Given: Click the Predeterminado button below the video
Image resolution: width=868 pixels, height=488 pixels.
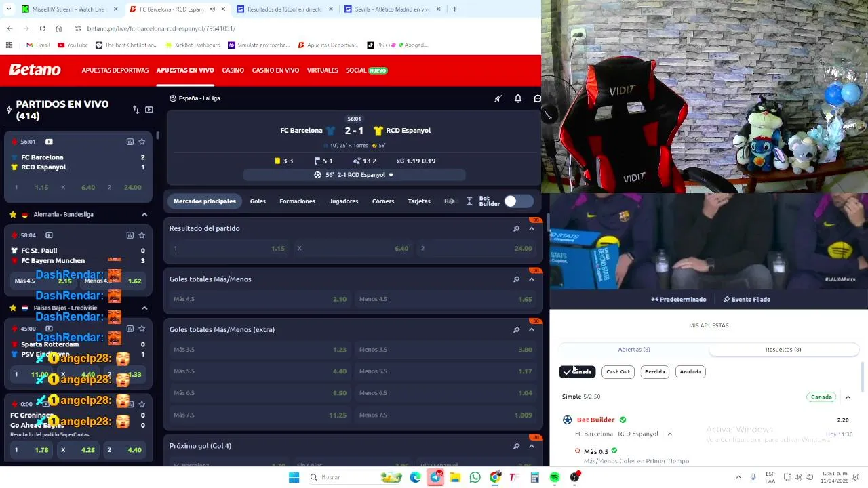Looking at the screenshot, I should 679,300.
